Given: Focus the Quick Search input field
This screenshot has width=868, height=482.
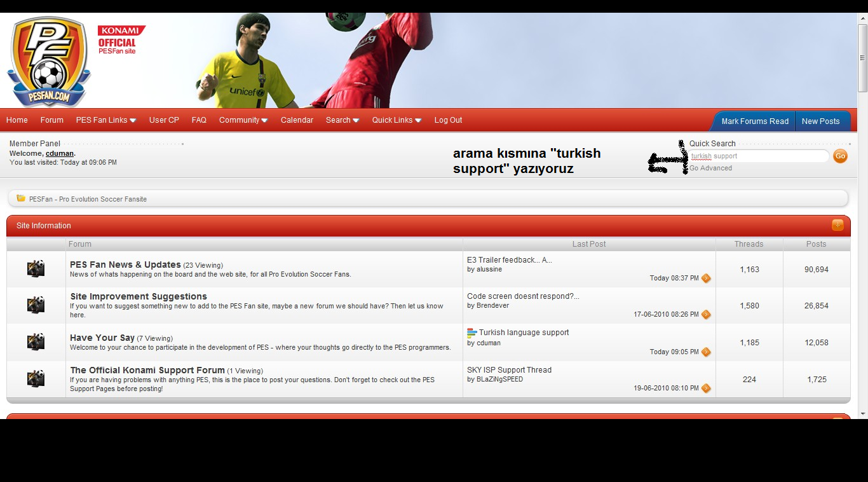Looking at the screenshot, I should 759,156.
